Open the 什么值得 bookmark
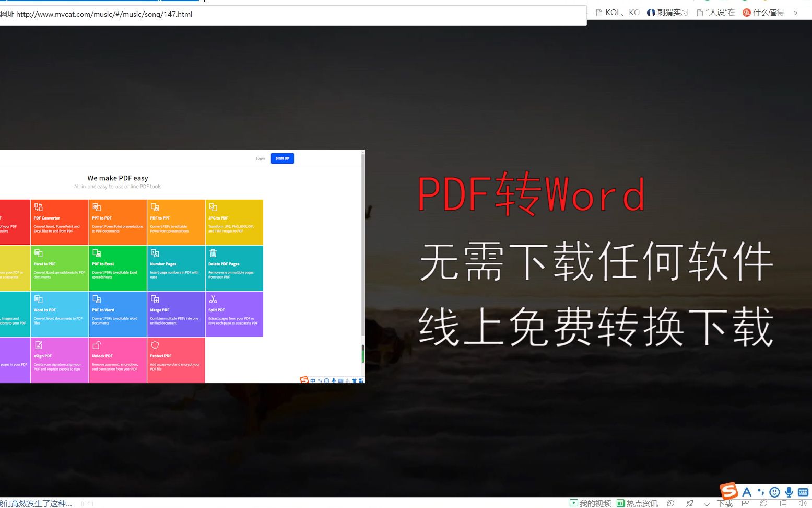Screen dimensions: 812x508 tap(763, 13)
